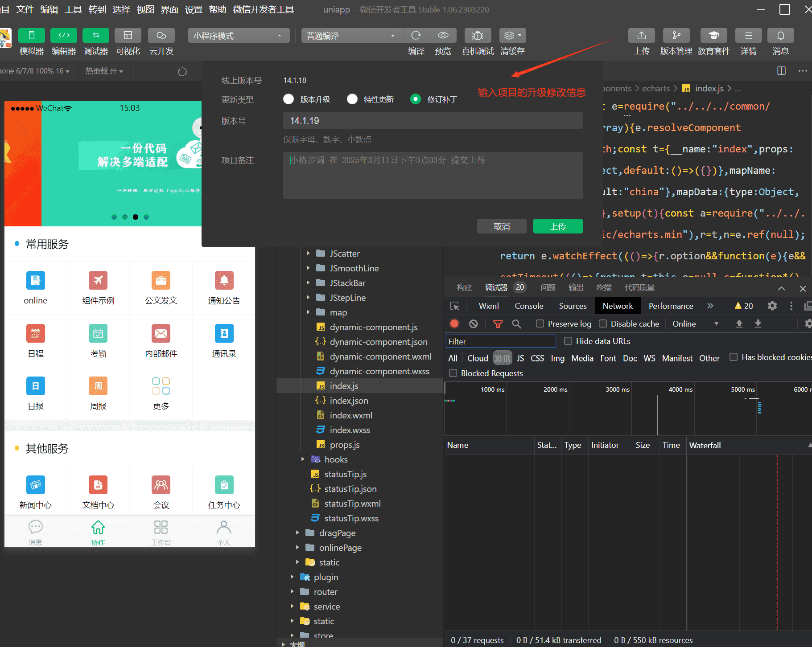Click the element inspector cursor icon
Viewport: 812px width, 647px height.
click(x=455, y=306)
